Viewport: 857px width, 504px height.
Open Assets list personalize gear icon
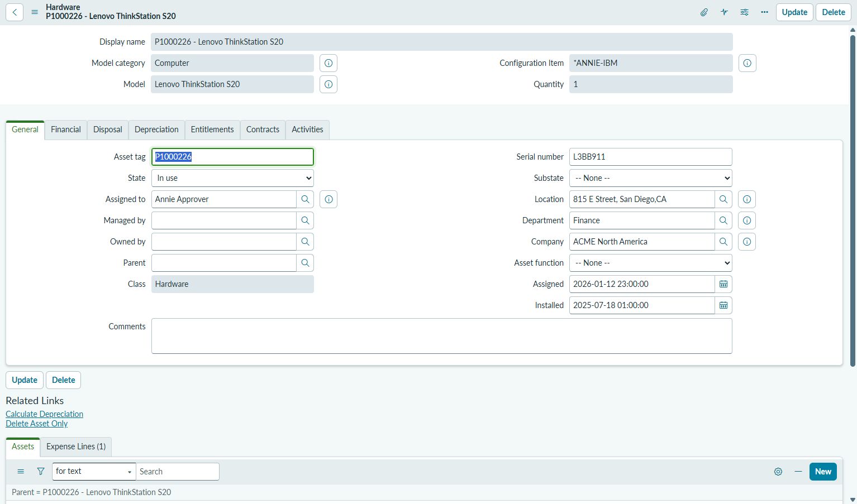click(x=778, y=472)
